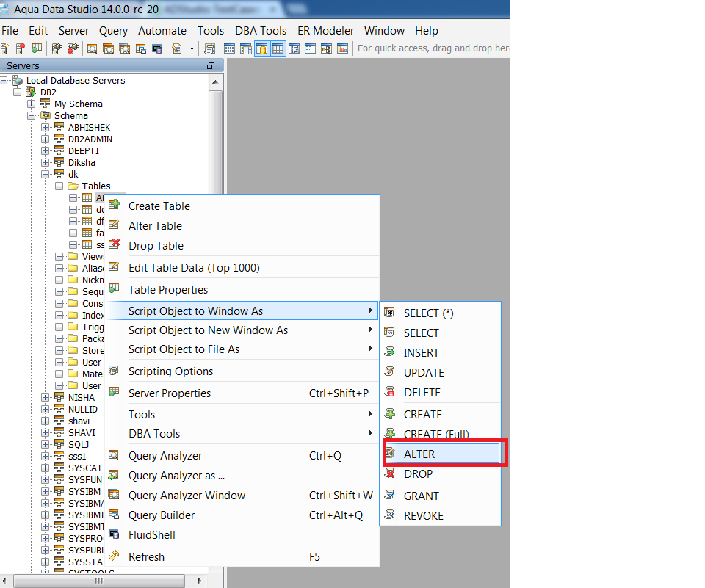Viewport: 705px width, 588px height.
Task: Click the script document pencil icon in toolbar
Action: 177,48
